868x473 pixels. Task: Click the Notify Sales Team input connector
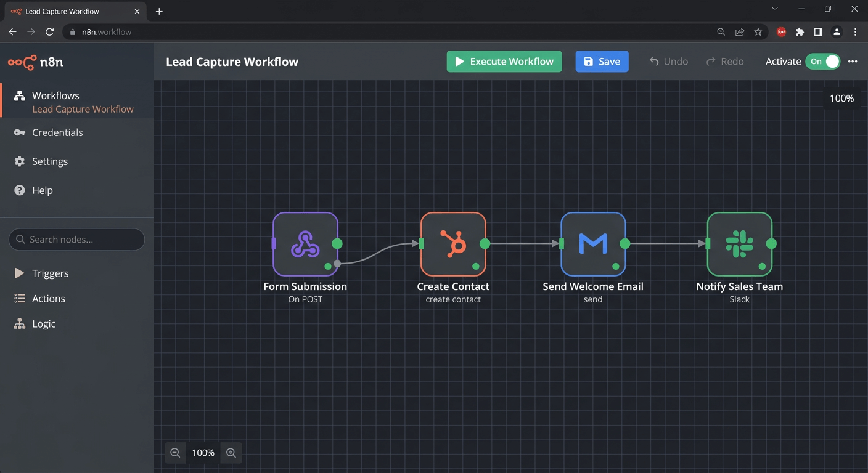(708, 244)
